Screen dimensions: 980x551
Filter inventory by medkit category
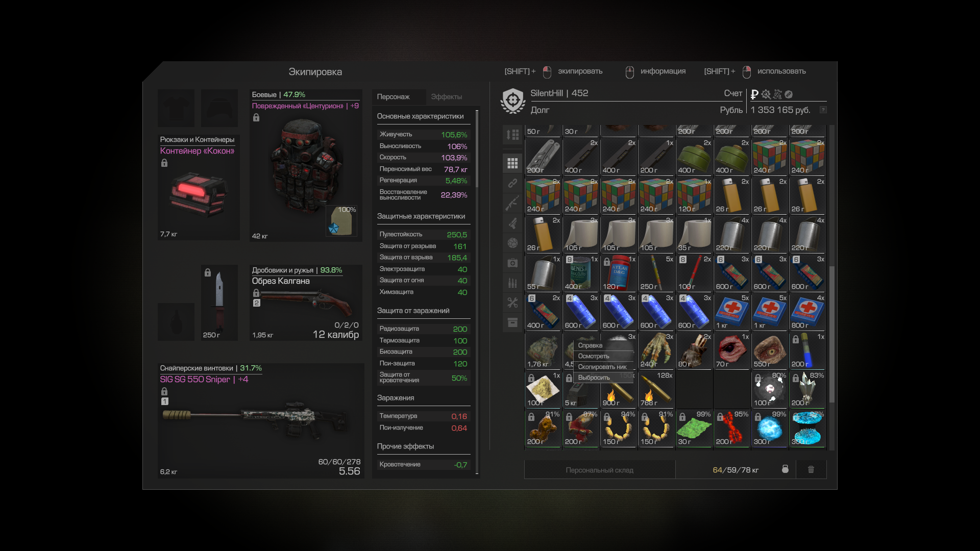coord(512,263)
